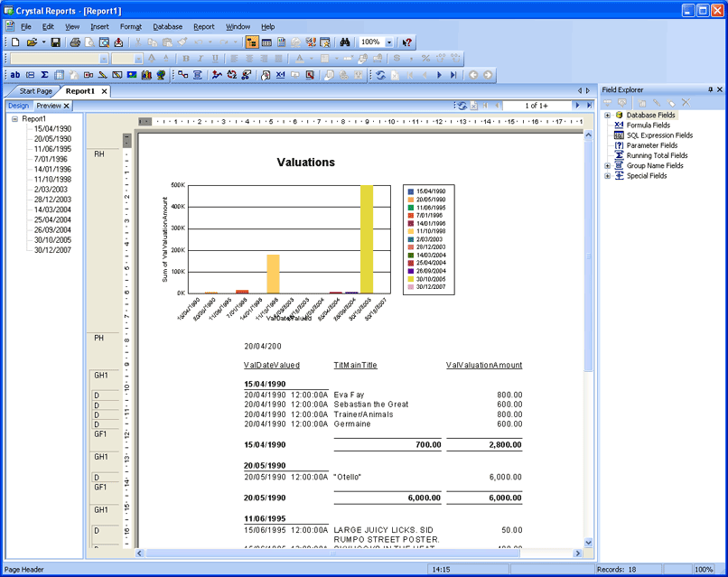728x577 pixels.
Task: Click the Print icon in the toolbar
Action: pyautogui.click(x=75, y=42)
